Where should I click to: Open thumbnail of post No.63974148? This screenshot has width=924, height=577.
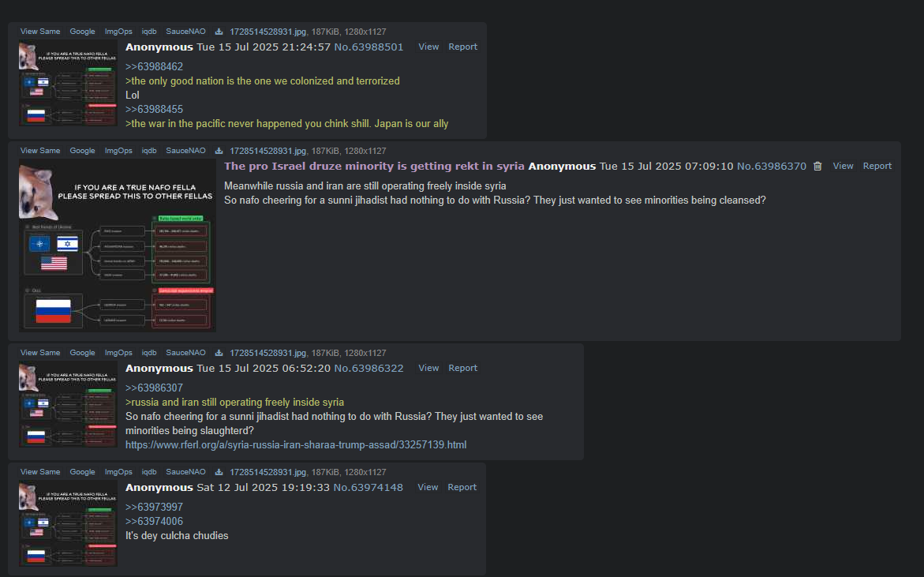pyautogui.click(x=68, y=523)
